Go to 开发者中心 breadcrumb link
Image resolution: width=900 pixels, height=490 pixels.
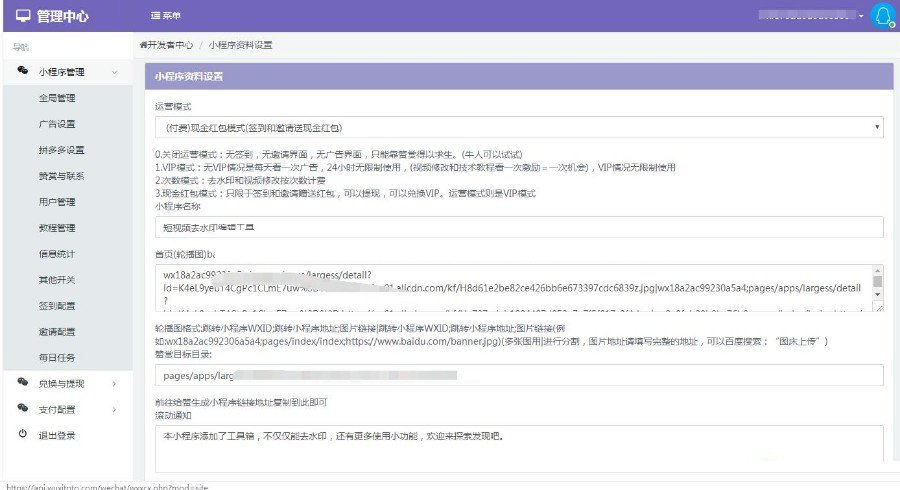tap(170, 45)
